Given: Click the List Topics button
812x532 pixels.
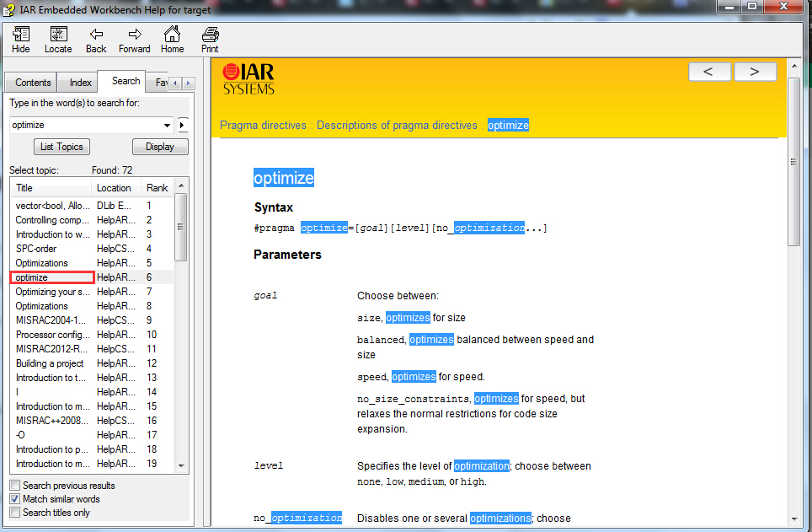Looking at the screenshot, I should (62, 147).
